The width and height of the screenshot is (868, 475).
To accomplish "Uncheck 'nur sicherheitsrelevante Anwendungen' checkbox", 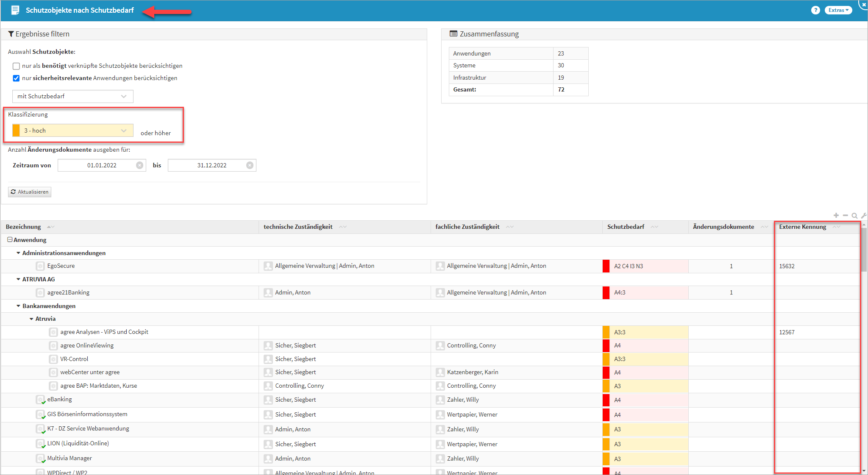I will tap(16, 78).
